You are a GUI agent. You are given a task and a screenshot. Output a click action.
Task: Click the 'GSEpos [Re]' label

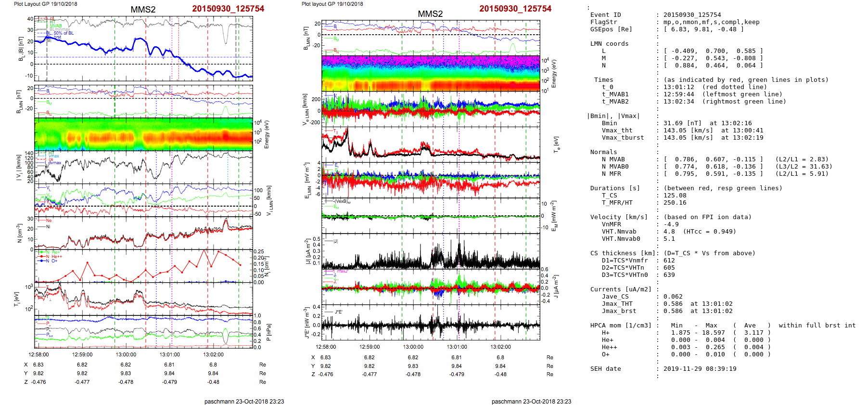612,29
